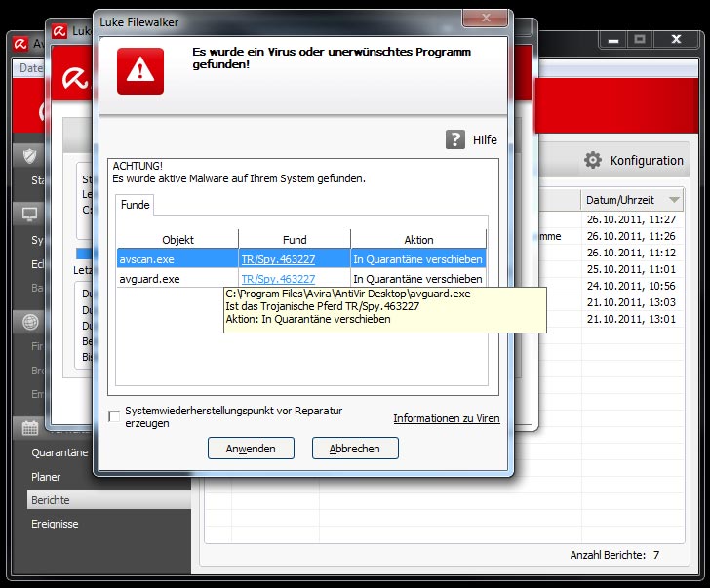Click the shield icon in Avira sidebar
The width and height of the screenshot is (710, 588).
click(x=30, y=156)
